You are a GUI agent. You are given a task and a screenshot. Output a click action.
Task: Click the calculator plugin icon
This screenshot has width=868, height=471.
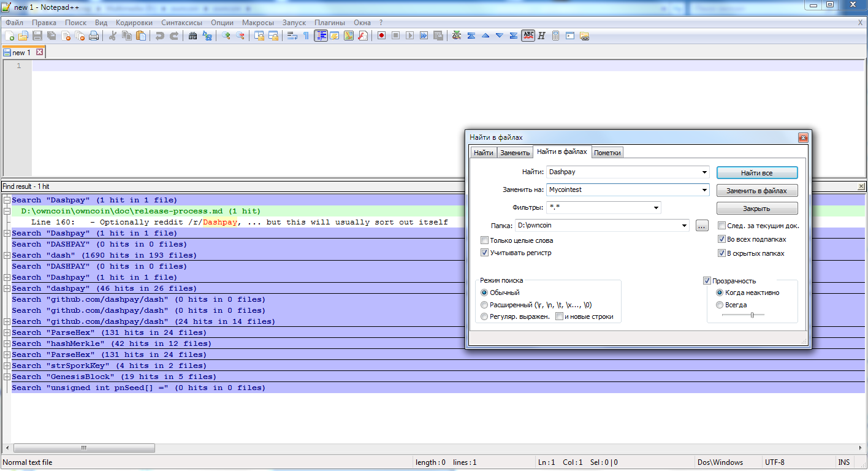[555, 36]
